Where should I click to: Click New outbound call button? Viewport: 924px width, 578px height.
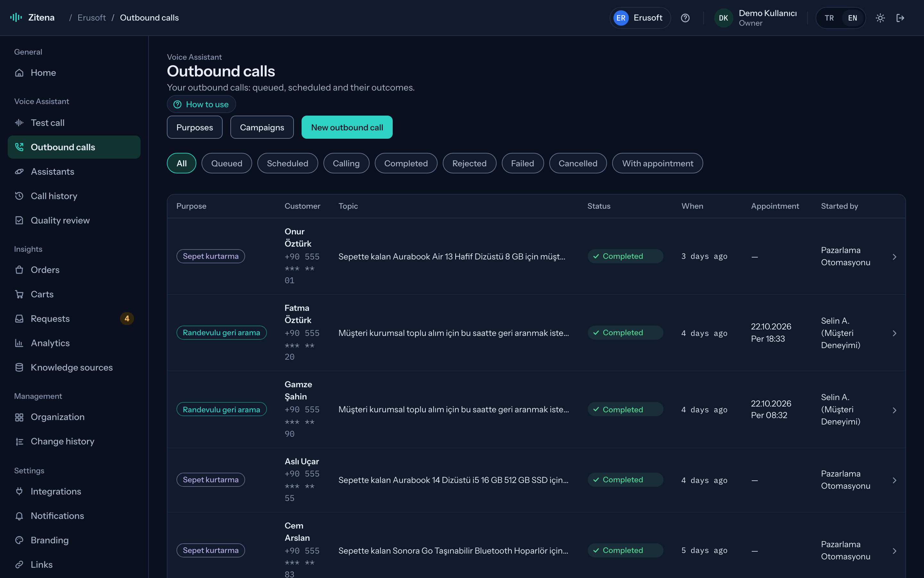pos(347,127)
